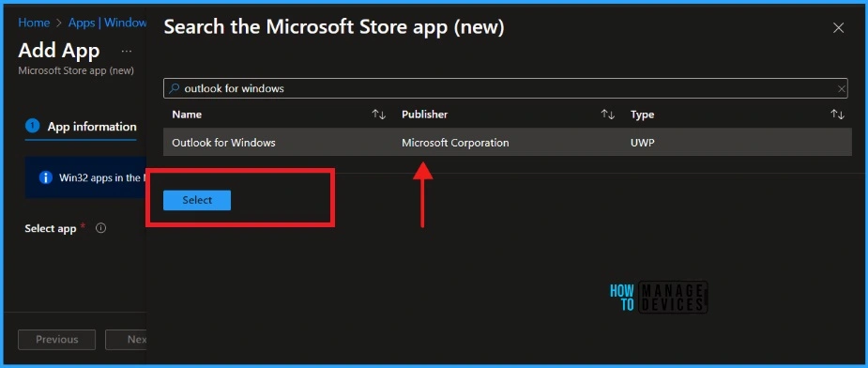Image resolution: width=868 pixels, height=368 pixels.
Task: Open the Add App ellipsis menu
Action: [x=127, y=52]
